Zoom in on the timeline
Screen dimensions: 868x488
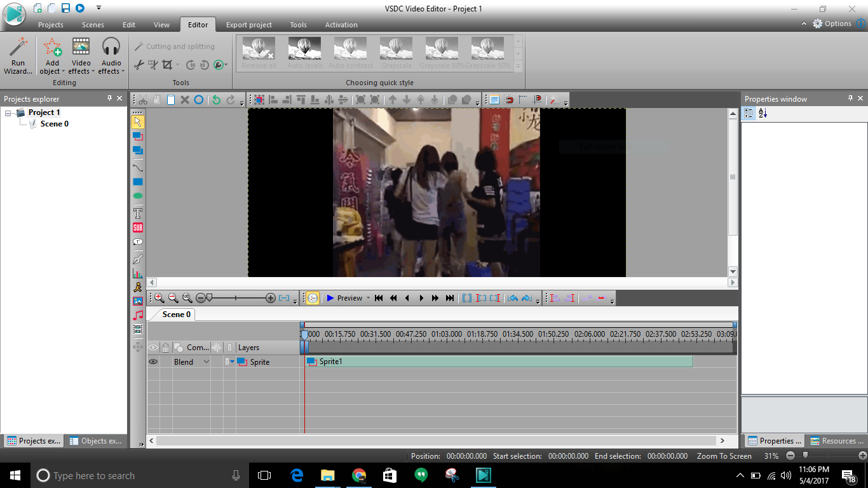159,298
